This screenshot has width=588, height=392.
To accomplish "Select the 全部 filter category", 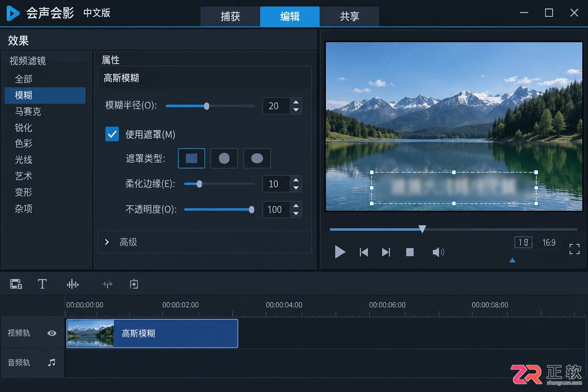I will (45, 79).
